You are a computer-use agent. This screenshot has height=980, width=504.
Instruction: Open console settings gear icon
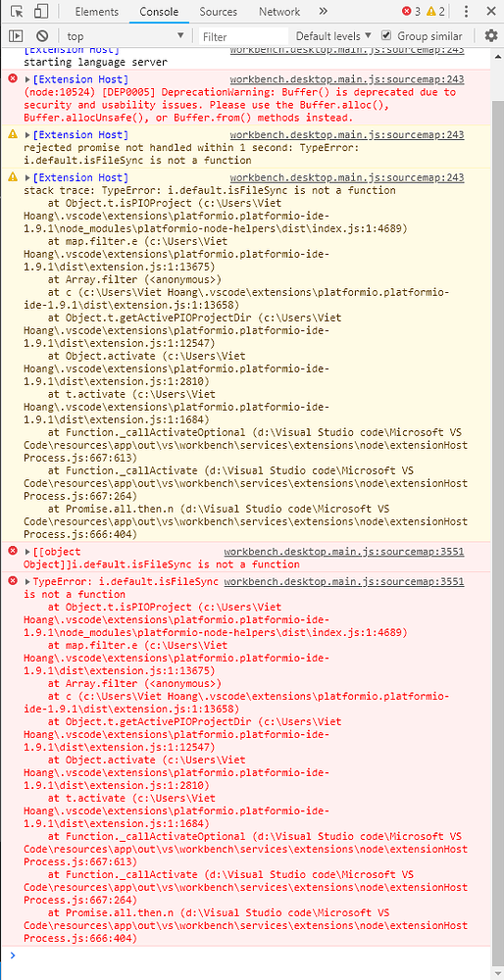click(x=491, y=35)
